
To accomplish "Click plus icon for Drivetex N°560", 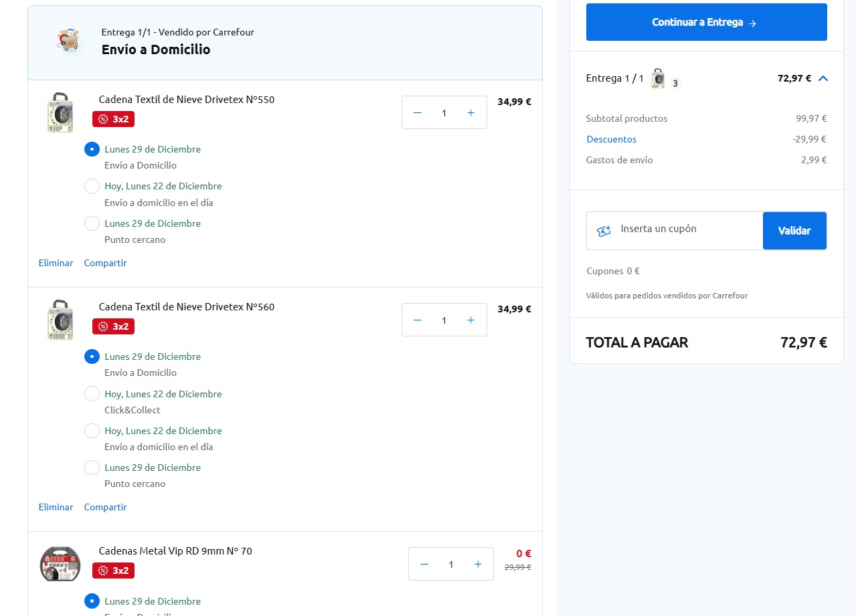I will [470, 320].
